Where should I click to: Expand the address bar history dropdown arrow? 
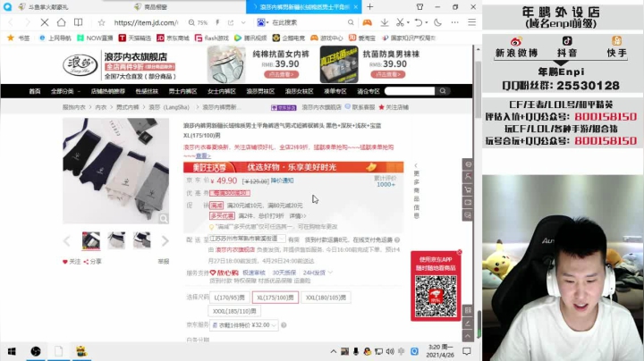click(x=243, y=22)
